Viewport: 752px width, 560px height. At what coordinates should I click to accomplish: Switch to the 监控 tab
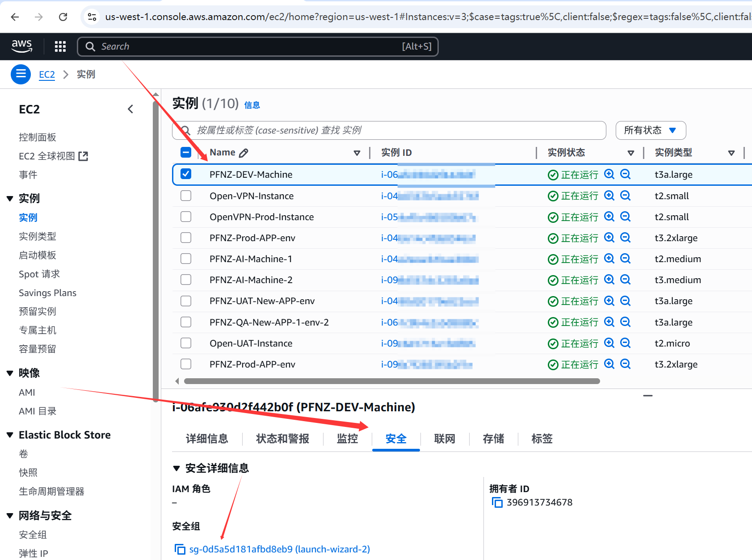click(x=348, y=439)
